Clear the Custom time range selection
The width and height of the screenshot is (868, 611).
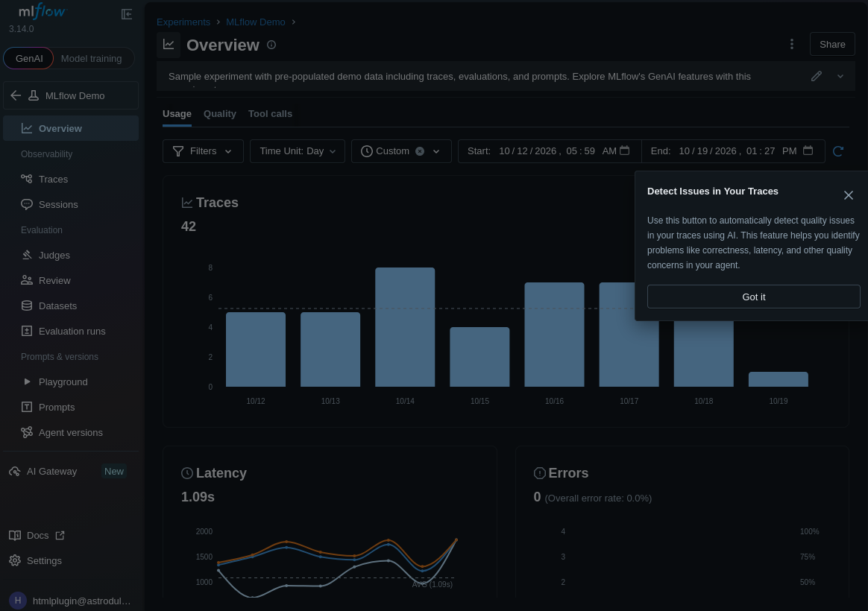tap(420, 151)
